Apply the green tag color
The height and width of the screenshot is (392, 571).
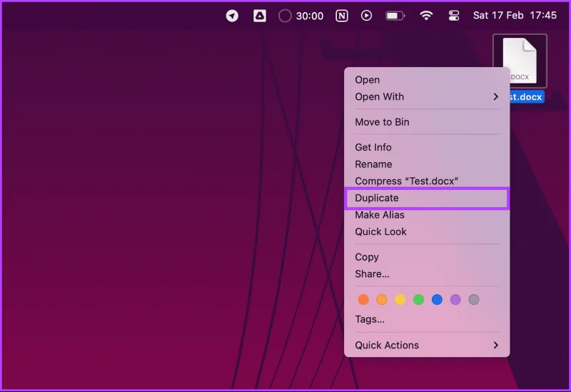(x=418, y=300)
